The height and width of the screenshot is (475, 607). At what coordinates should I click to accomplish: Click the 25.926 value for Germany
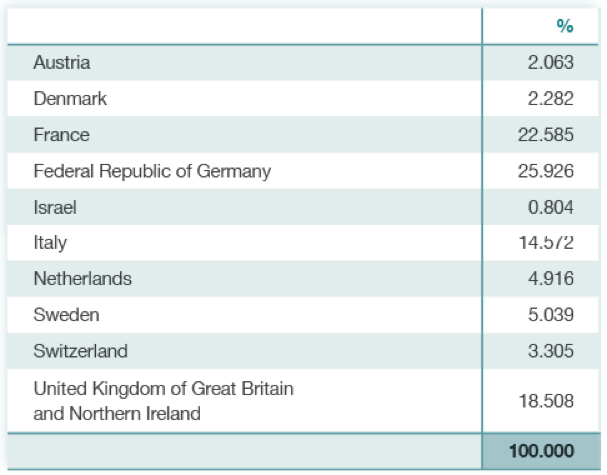pos(546,171)
